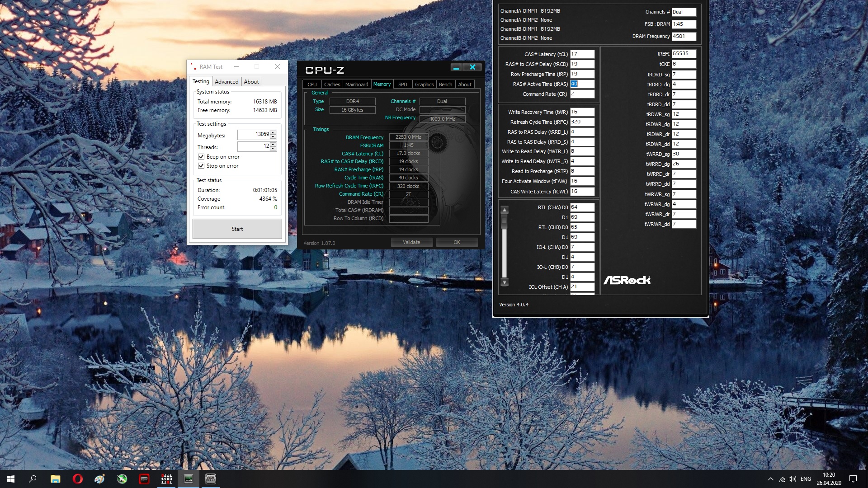Open the volume speaker icon in the tray
Viewport: 868px width, 488px height.
[x=792, y=479]
